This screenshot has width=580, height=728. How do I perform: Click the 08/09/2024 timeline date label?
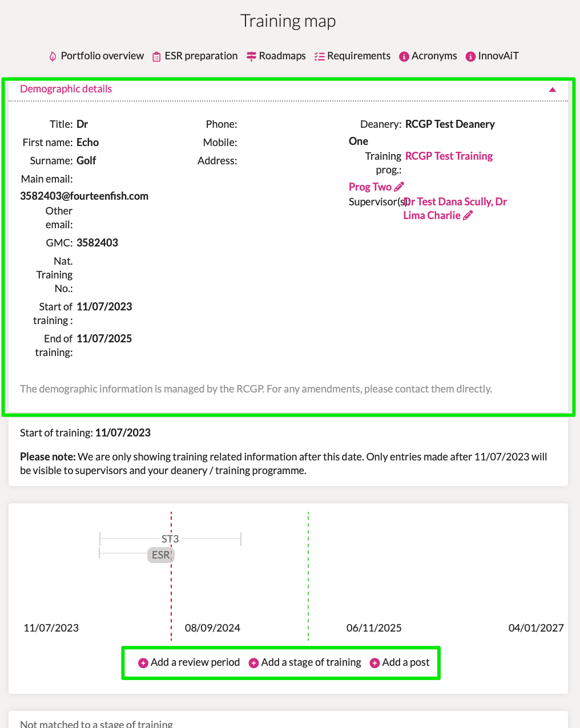coord(212,628)
